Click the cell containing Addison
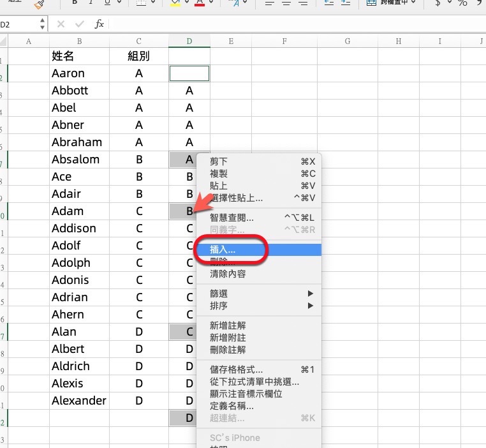The image size is (486, 448). point(79,228)
